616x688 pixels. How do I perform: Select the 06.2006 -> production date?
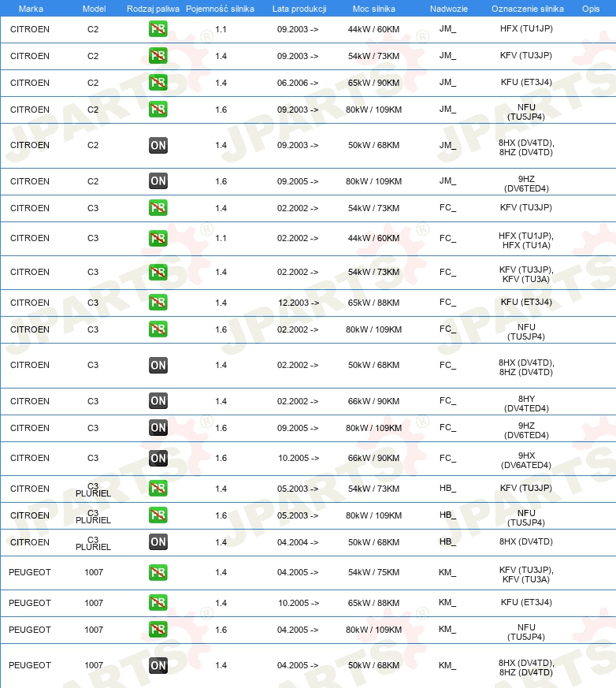click(x=298, y=83)
